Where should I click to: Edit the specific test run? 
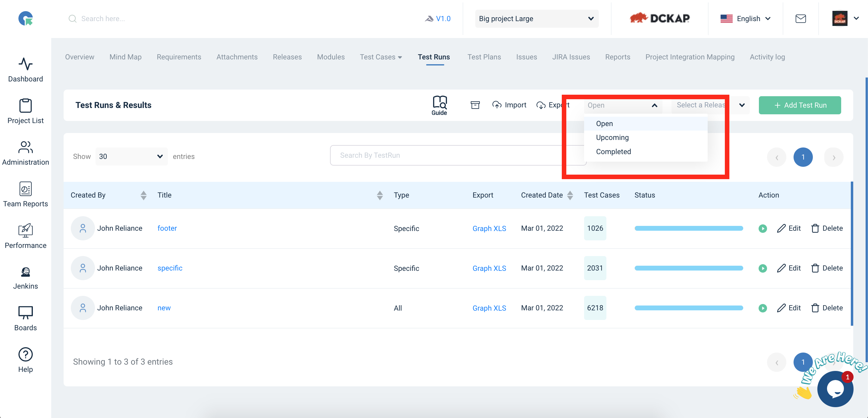click(x=788, y=268)
